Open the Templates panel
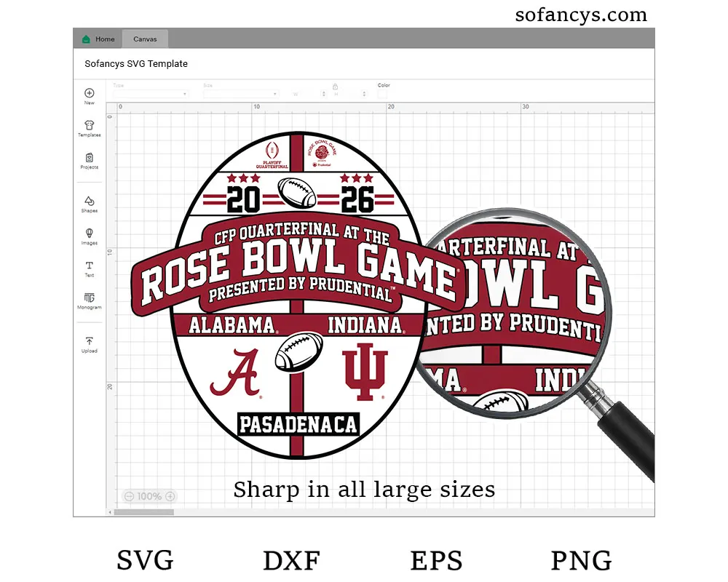This screenshot has height=582, width=728. (x=89, y=125)
